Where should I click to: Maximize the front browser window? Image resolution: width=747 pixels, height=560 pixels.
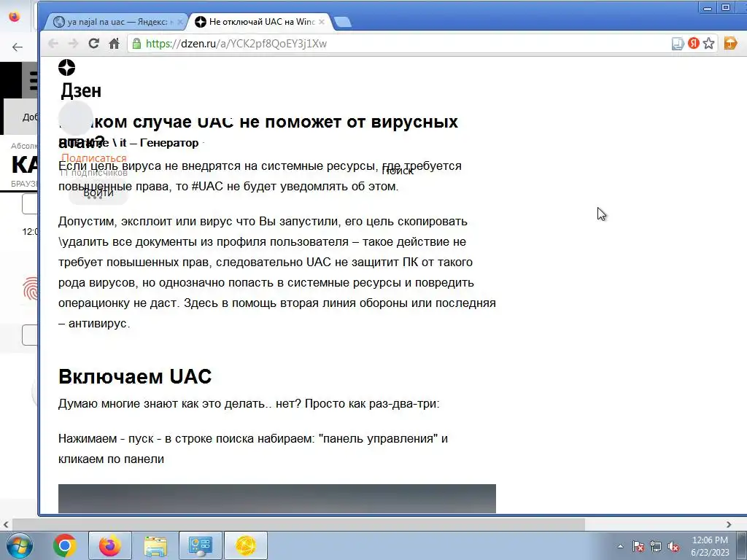(726, 8)
